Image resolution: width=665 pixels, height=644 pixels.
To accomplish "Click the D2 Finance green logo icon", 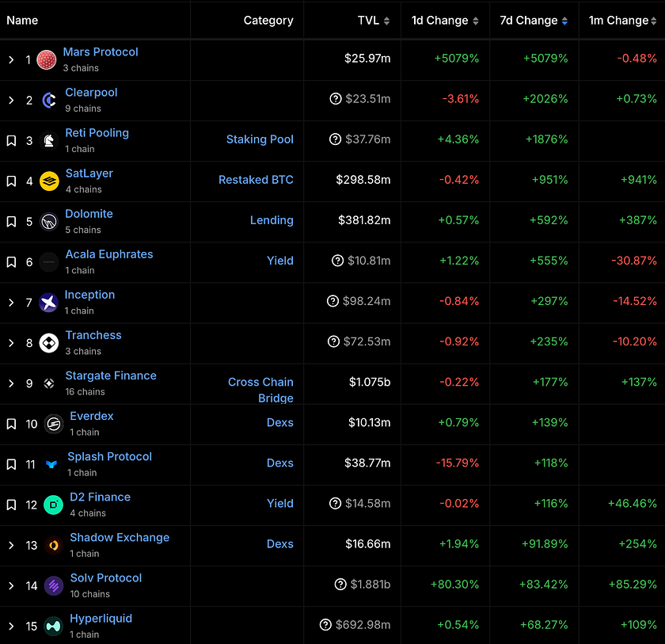I will pyautogui.click(x=54, y=505).
